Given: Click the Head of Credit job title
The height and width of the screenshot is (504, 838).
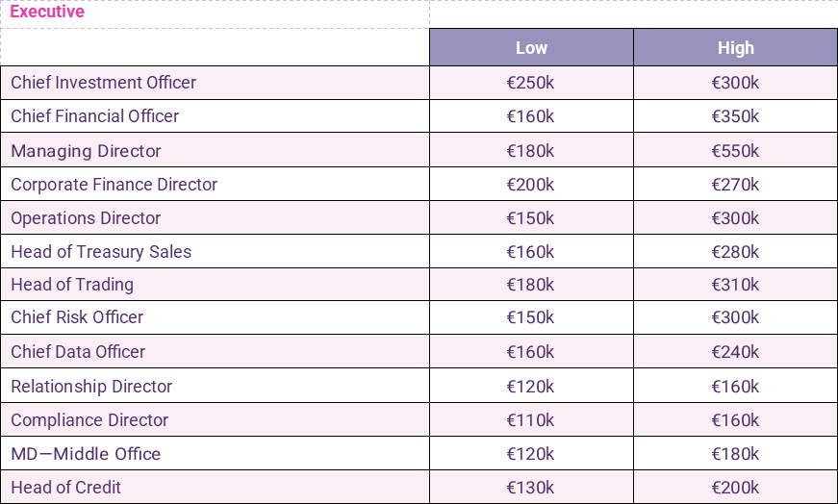Looking at the screenshot, I should click(66, 488).
